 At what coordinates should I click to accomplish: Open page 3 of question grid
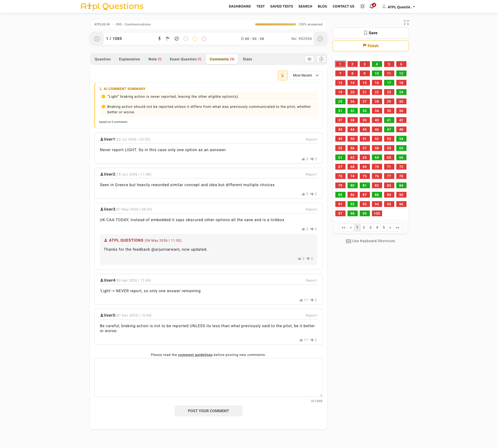click(370, 227)
